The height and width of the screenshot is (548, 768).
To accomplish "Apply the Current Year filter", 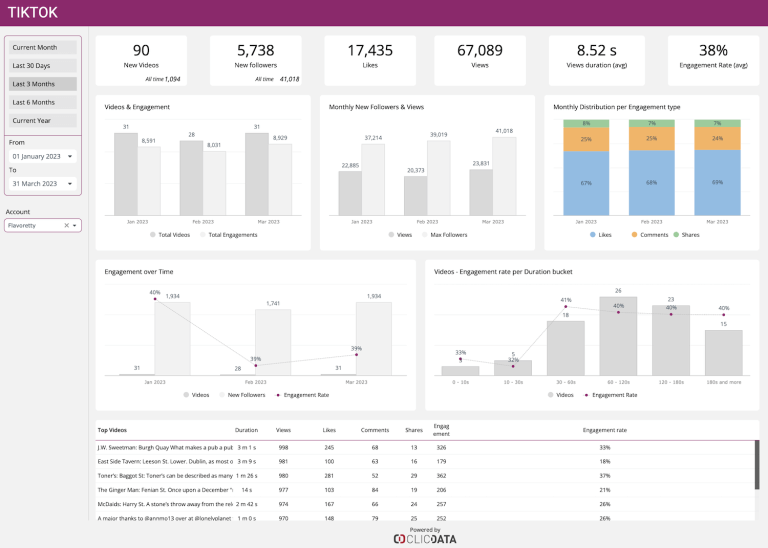I will coord(43,120).
